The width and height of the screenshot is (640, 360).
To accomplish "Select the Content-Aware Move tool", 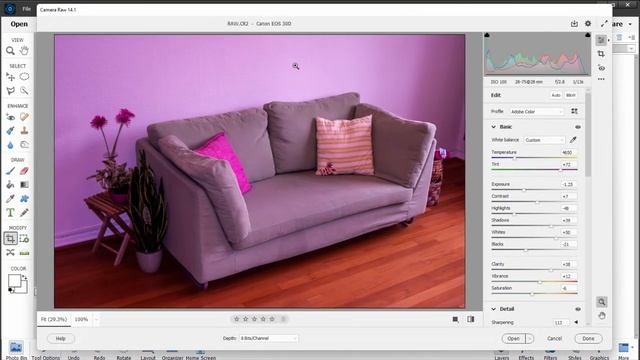I will coord(10,253).
